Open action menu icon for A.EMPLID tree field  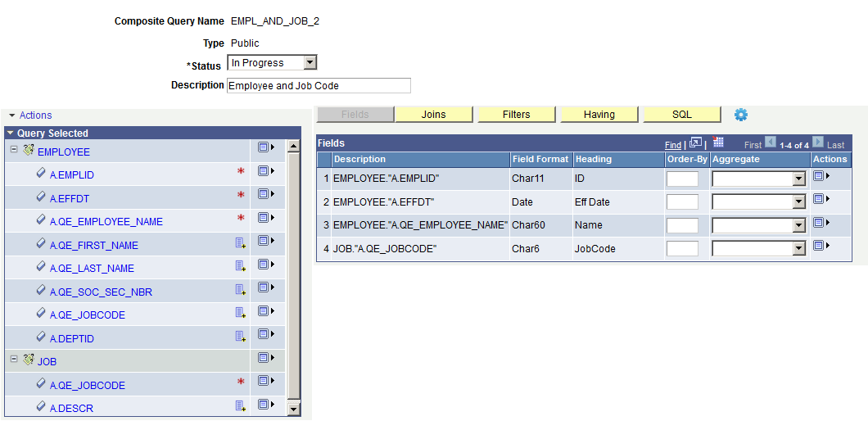[x=266, y=170]
